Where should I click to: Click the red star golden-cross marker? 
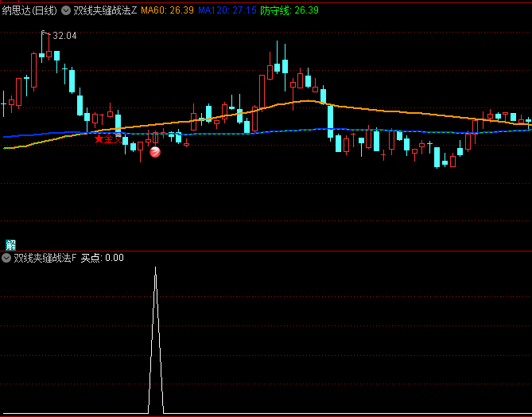pos(99,138)
